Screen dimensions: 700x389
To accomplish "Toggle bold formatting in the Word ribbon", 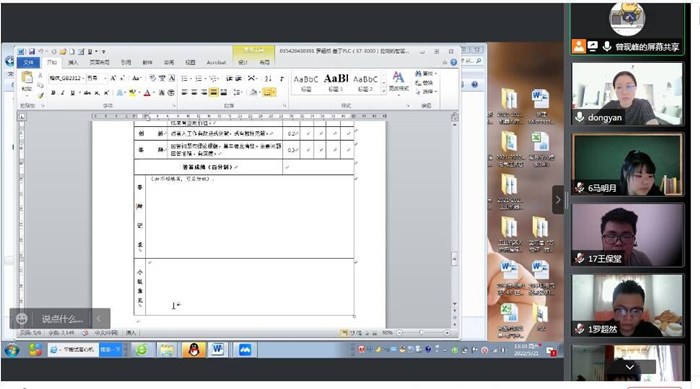I will [x=53, y=92].
